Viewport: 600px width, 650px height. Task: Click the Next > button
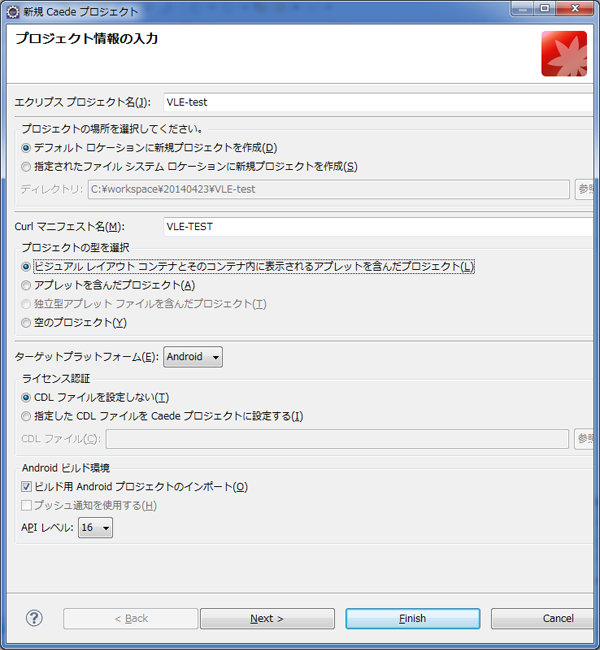tap(267, 618)
